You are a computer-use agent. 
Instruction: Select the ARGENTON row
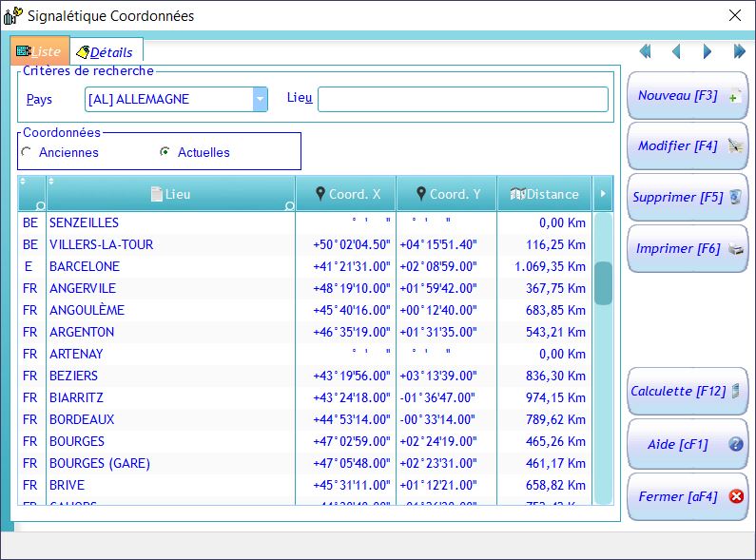304,332
